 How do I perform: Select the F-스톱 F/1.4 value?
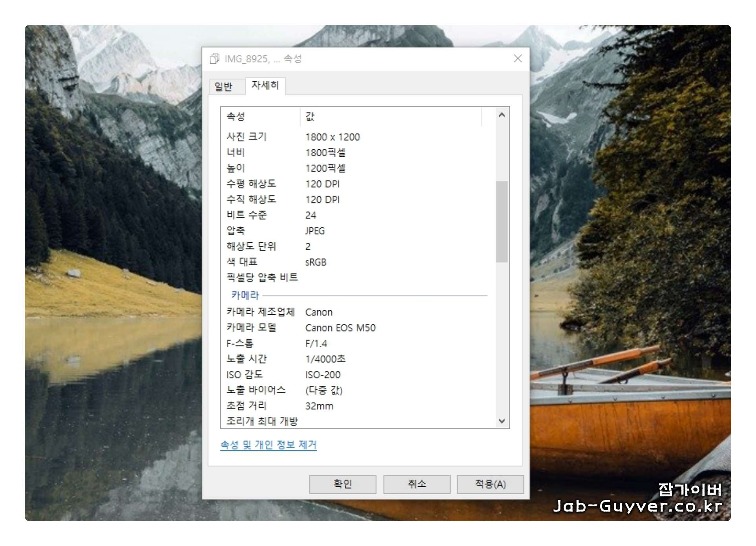point(316,344)
